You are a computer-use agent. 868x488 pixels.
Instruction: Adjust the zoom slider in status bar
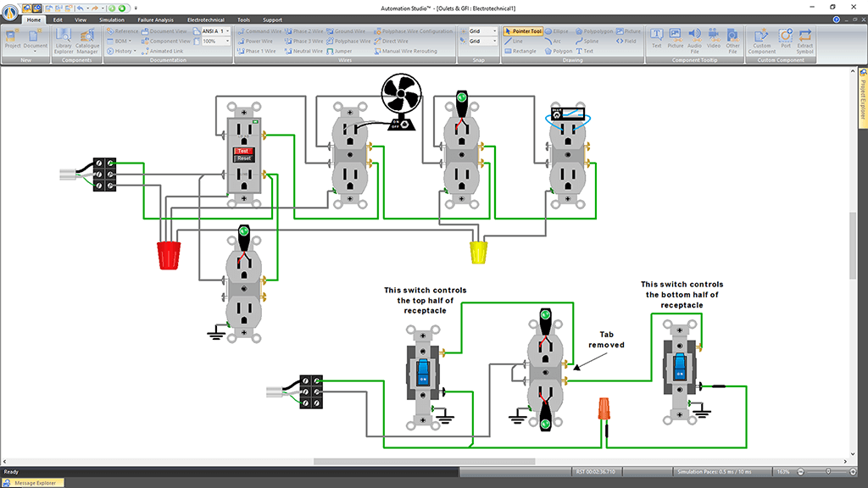[x=828, y=471]
